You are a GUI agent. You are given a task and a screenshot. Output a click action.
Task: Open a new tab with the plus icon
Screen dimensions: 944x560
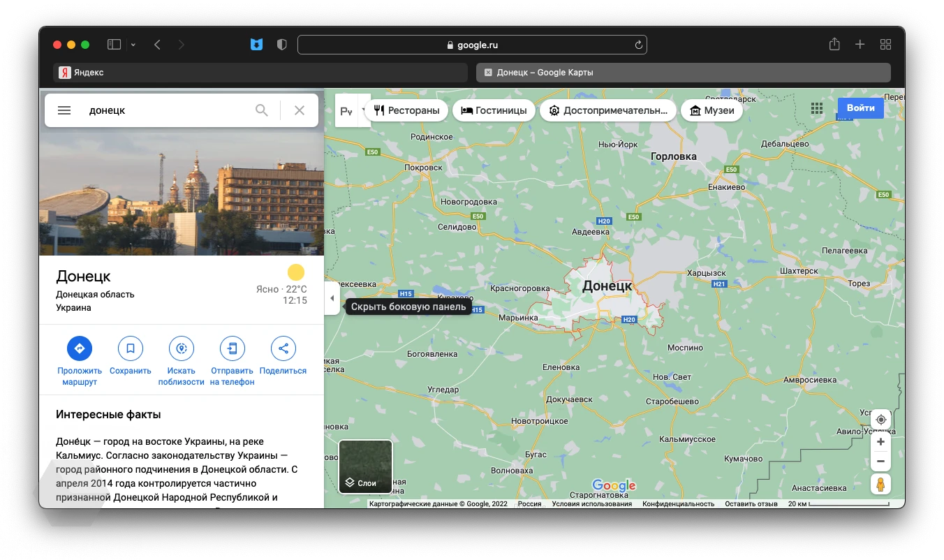pos(860,45)
